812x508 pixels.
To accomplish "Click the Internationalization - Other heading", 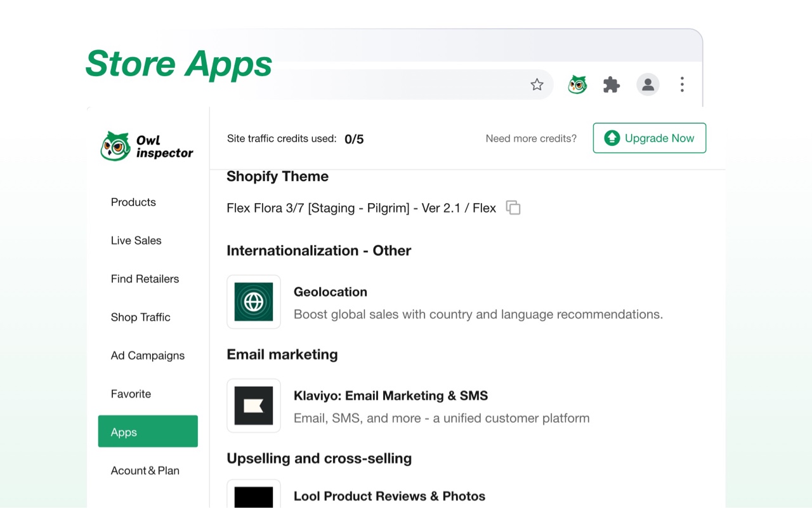I will [x=319, y=250].
